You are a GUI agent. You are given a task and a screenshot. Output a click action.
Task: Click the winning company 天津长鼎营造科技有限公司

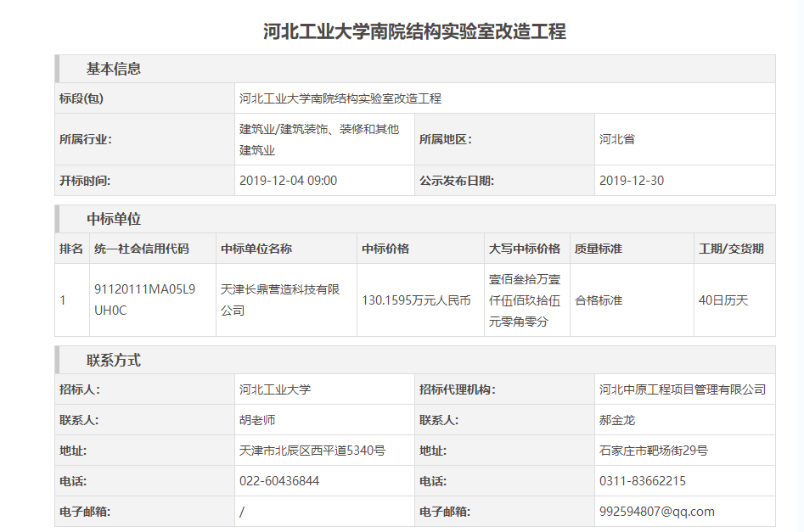(280, 300)
